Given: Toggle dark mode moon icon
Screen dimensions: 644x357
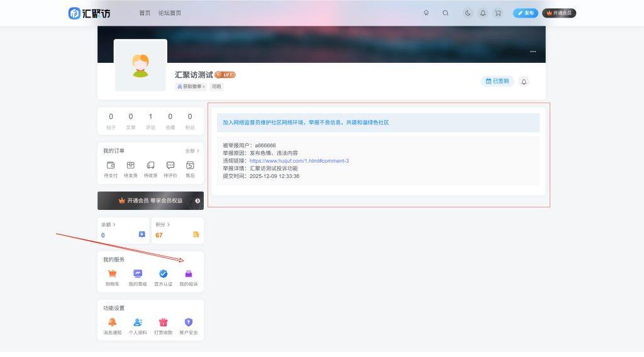Looking at the screenshot, I should pyautogui.click(x=468, y=13).
